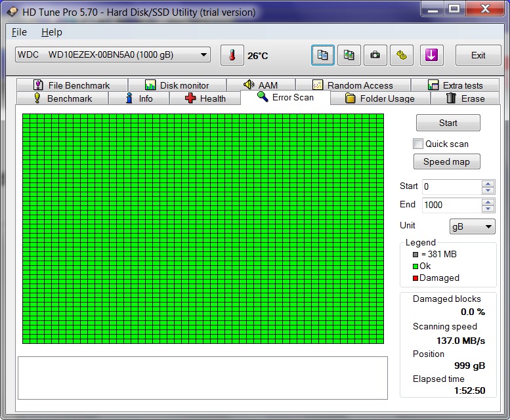Click the End value input field
The image size is (510, 420).
coord(450,205)
